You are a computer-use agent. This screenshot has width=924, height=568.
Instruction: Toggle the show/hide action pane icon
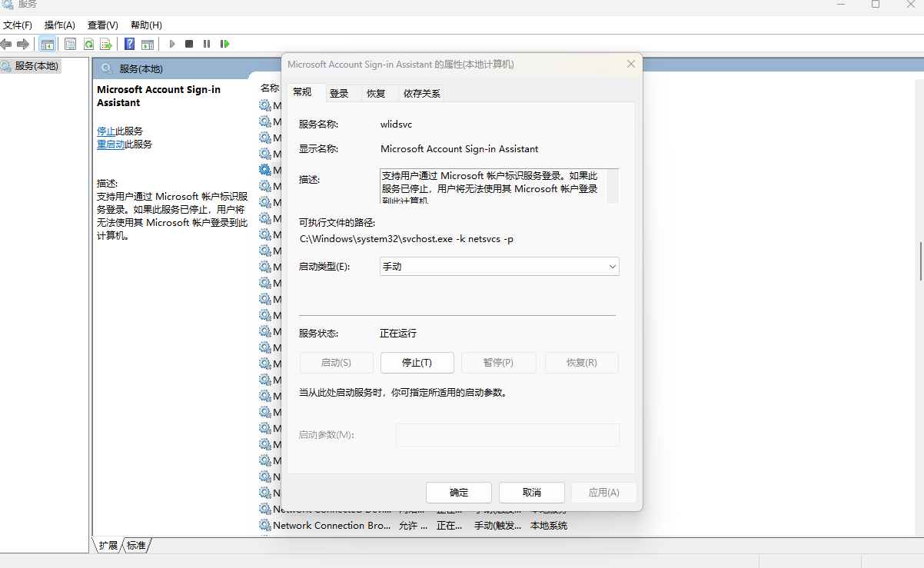(x=148, y=44)
